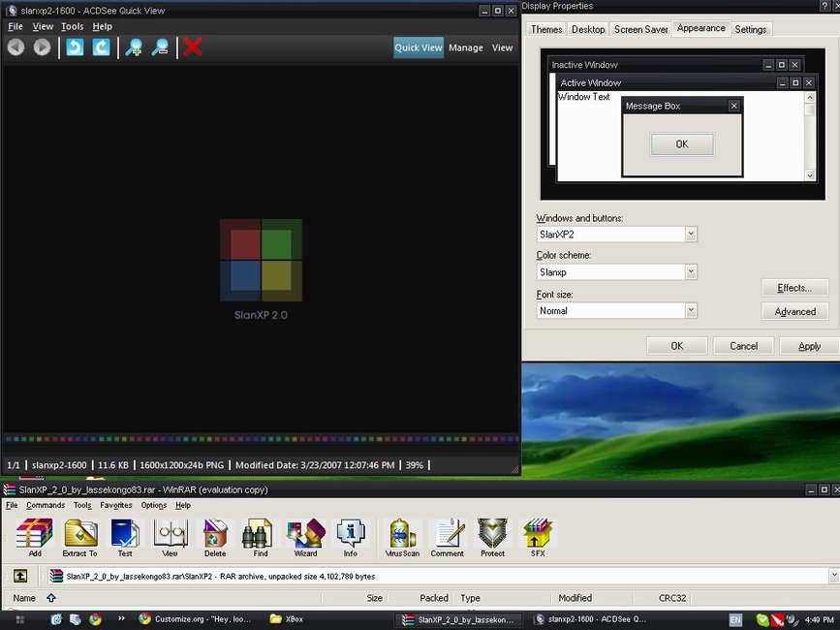
Task: Click WinRAR Delete icon
Action: [x=215, y=538]
